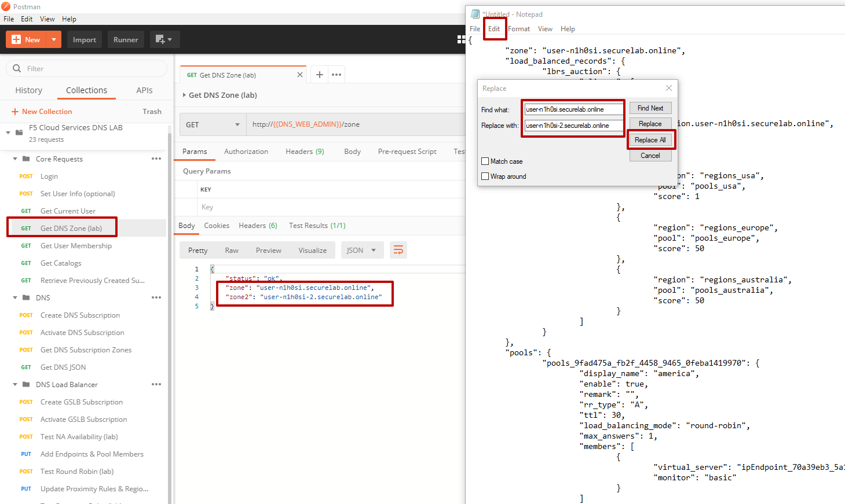Click the Key field in Query Params
The image size is (845, 504).
[x=331, y=207]
